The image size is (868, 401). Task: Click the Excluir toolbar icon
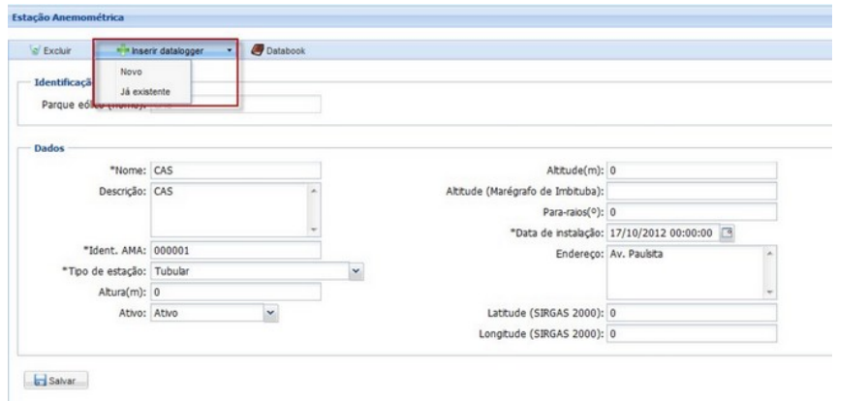point(33,49)
